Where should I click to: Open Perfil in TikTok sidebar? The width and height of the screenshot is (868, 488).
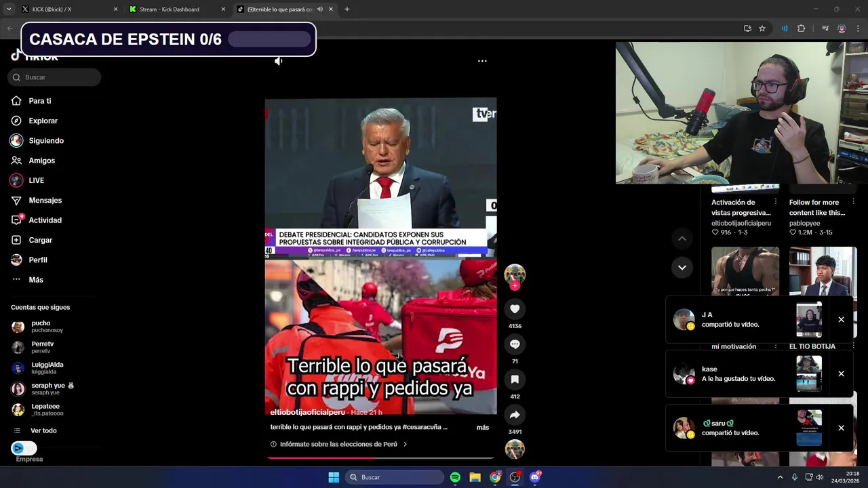click(37, 260)
